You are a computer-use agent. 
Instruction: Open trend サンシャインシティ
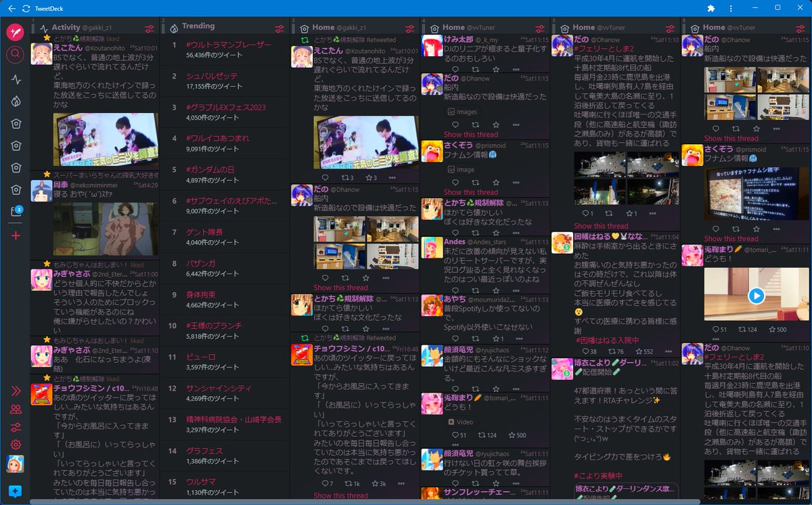pos(219,389)
